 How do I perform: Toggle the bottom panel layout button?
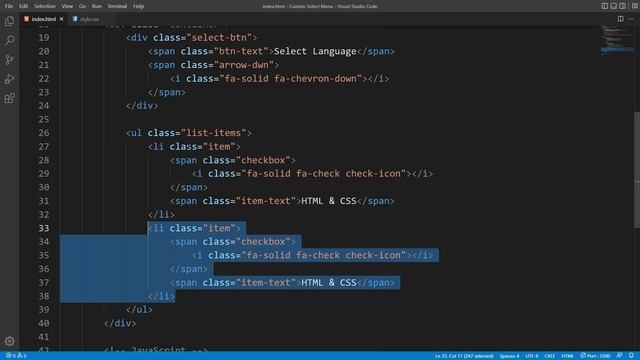pos(613,6)
